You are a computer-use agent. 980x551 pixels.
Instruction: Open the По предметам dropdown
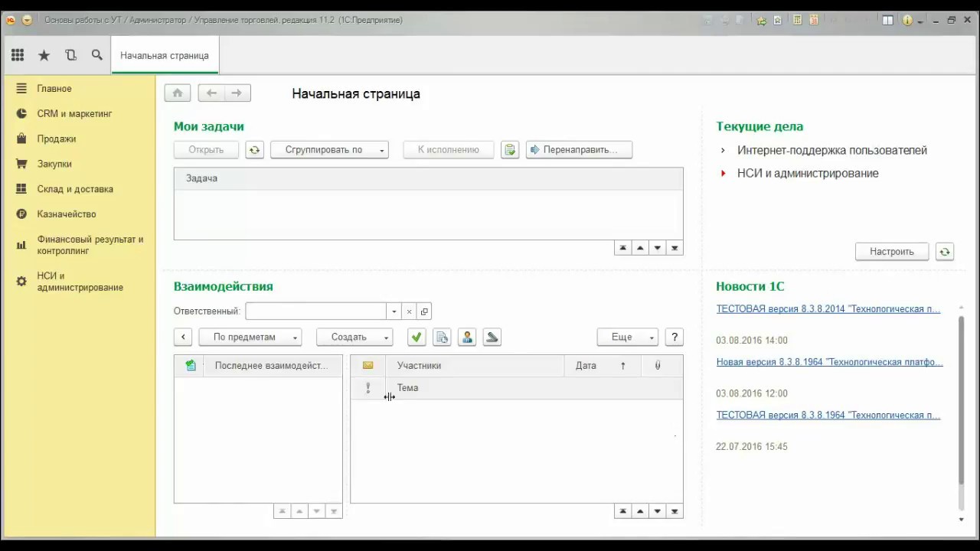250,337
